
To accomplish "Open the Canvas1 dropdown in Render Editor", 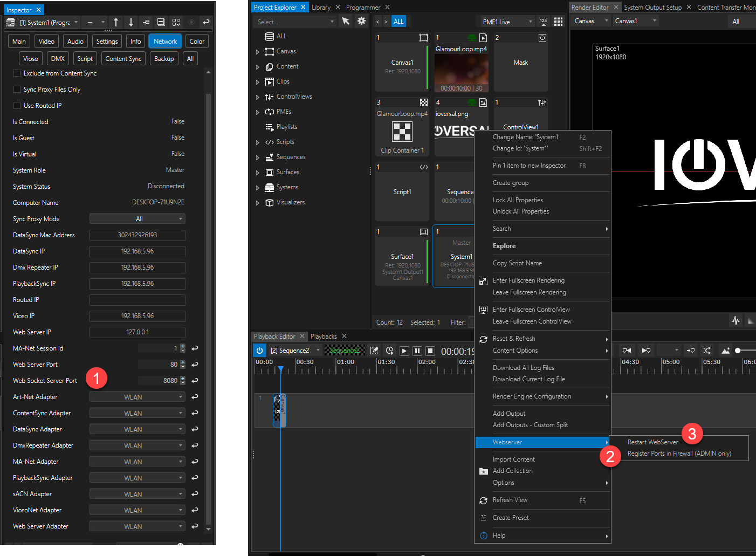I will 636,21.
